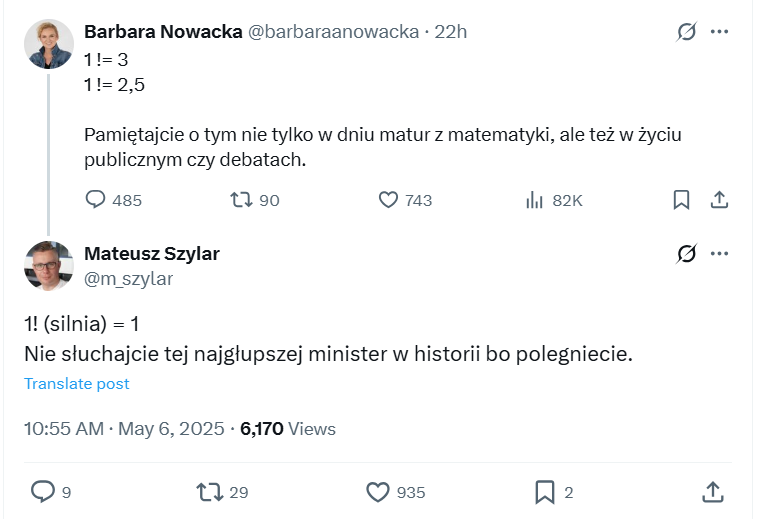Open the @m_szylar handle link
The width and height of the screenshot is (764, 519).
pos(129,279)
